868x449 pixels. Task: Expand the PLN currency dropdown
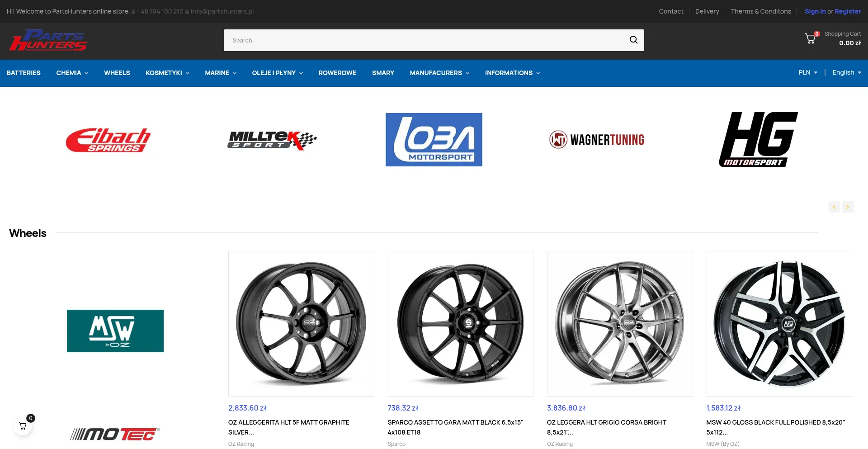(807, 73)
